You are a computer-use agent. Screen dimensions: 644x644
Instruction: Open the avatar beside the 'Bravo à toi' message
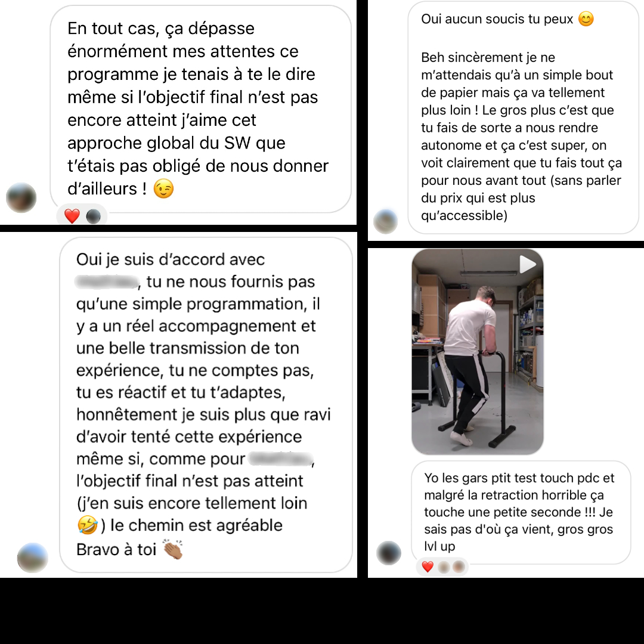[32, 558]
